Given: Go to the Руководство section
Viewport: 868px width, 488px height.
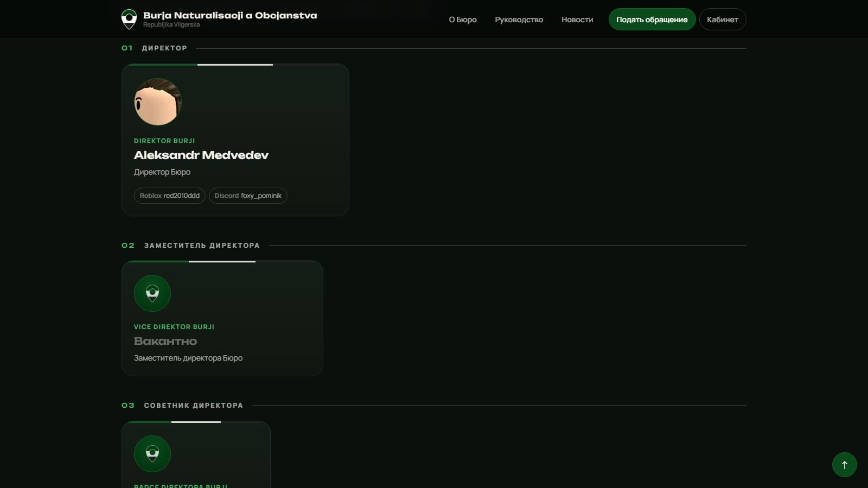Looking at the screenshot, I should [519, 20].
